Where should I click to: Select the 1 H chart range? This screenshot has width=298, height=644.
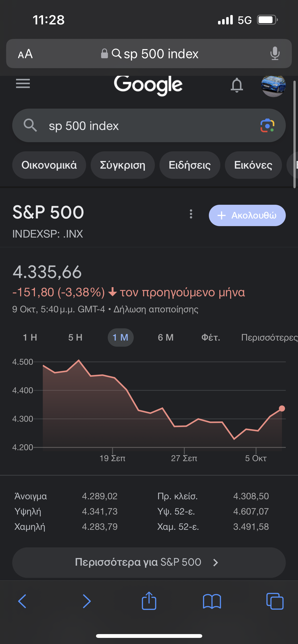(x=30, y=338)
